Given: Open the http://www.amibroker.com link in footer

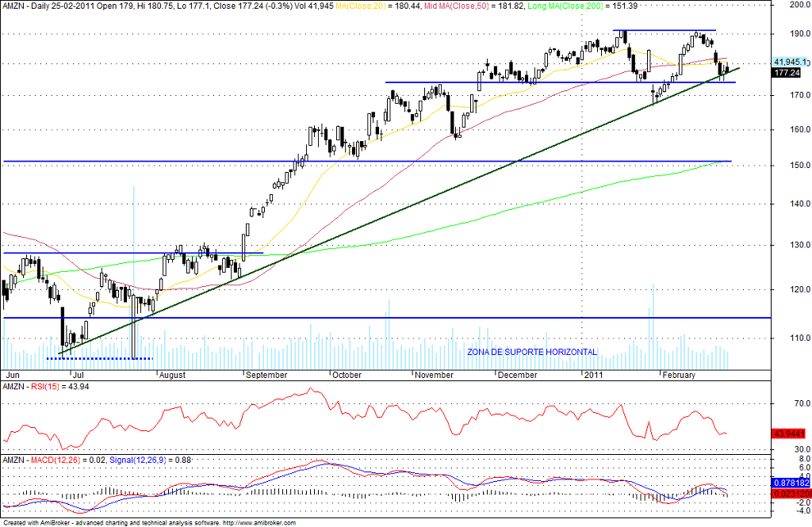Looking at the screenshot, I should pyautogui.click(x=259, y=523).
